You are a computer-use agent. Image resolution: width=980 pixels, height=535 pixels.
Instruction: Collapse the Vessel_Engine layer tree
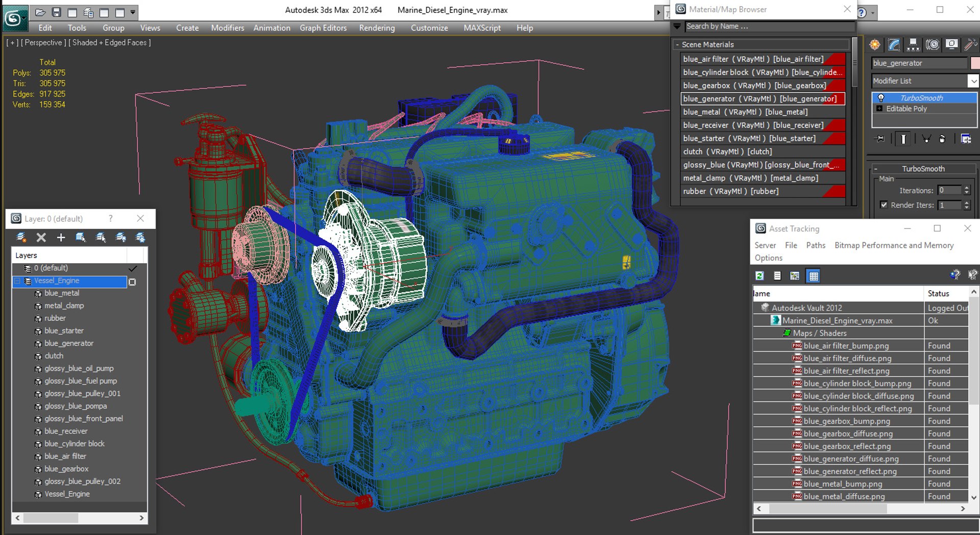[x=17, y=281]
